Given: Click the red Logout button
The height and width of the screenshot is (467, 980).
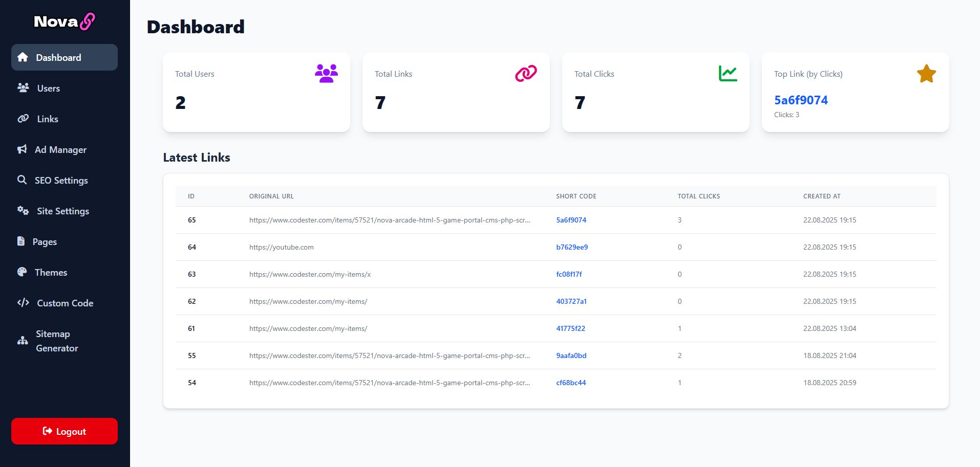Looking at the screenshot, I should 65,431.
